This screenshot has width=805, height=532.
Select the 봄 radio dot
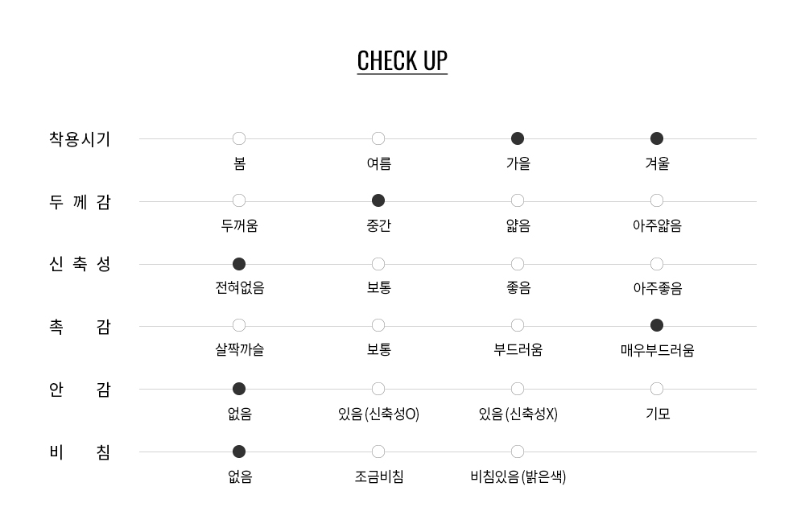pos(239,138)
